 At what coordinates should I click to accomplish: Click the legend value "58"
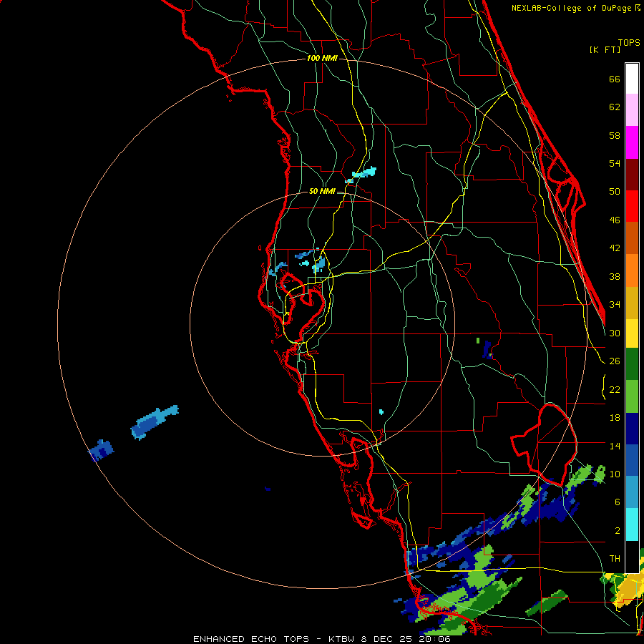pos(615,135)
